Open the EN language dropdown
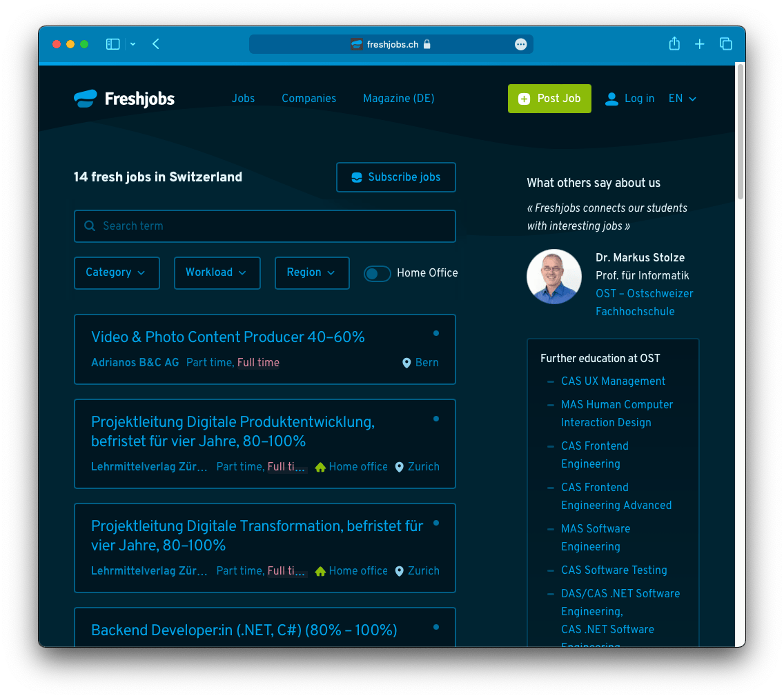The height and width of the screenshot is (698, 784). pos(682,99)
